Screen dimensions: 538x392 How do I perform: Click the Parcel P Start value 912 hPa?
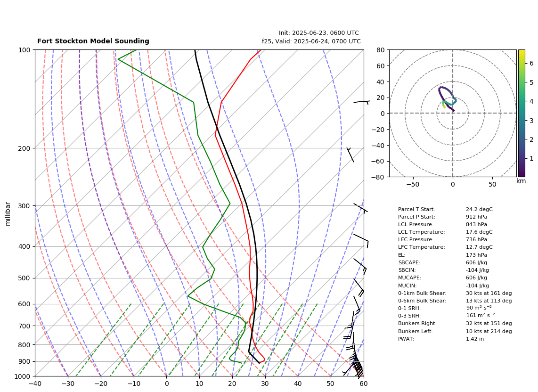click(476, 217)
